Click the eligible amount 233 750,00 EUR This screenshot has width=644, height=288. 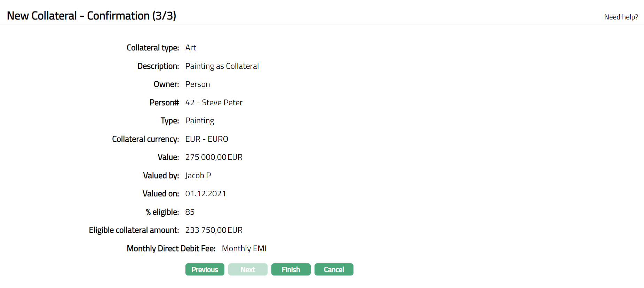[214, 230]
